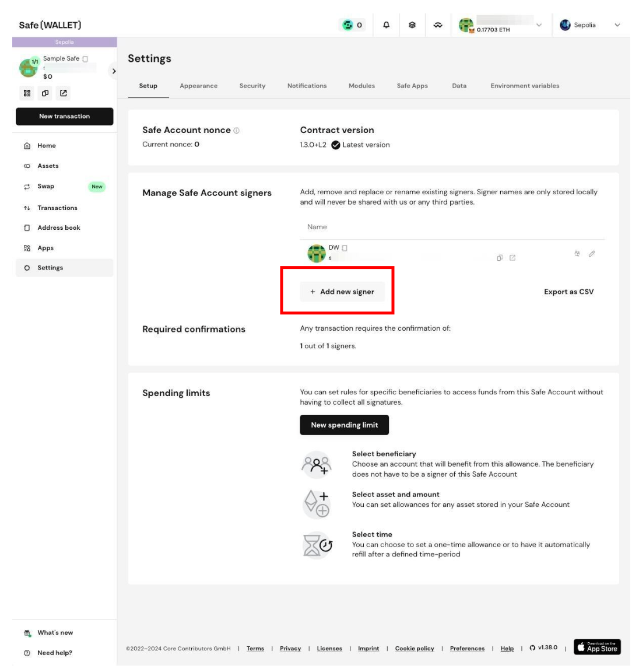Open the Sepolia network selector
The width and height of the screenshot is (632, 672).
tap(590, 25)
